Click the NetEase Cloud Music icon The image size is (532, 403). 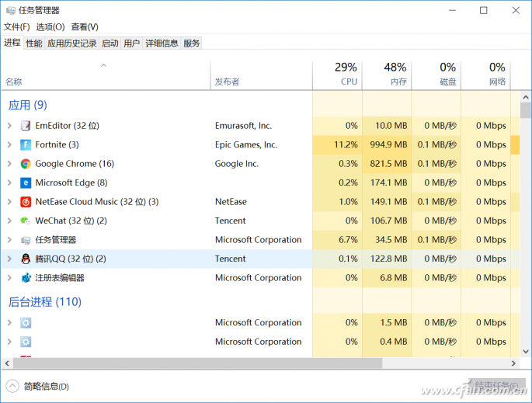click(26, 202)
